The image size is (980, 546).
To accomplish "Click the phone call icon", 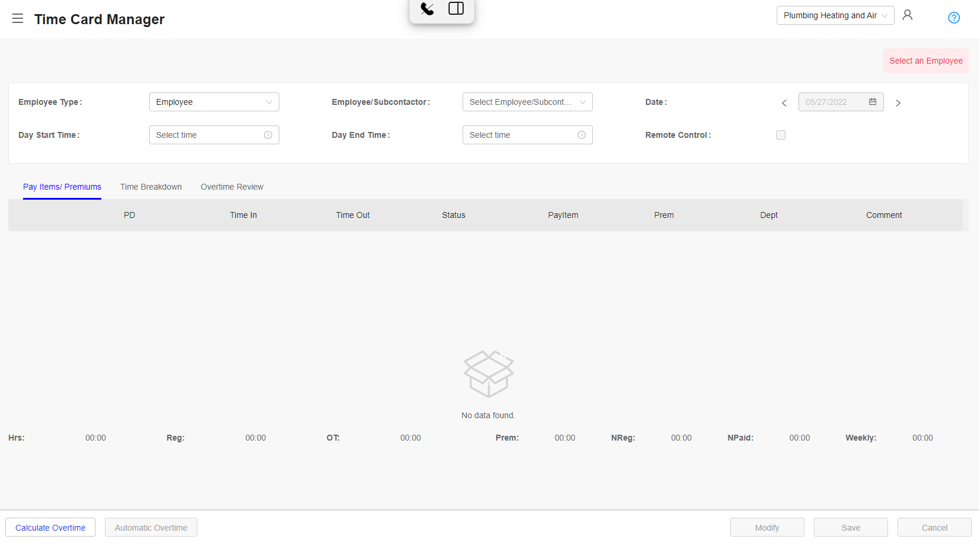I will (427, 9).
